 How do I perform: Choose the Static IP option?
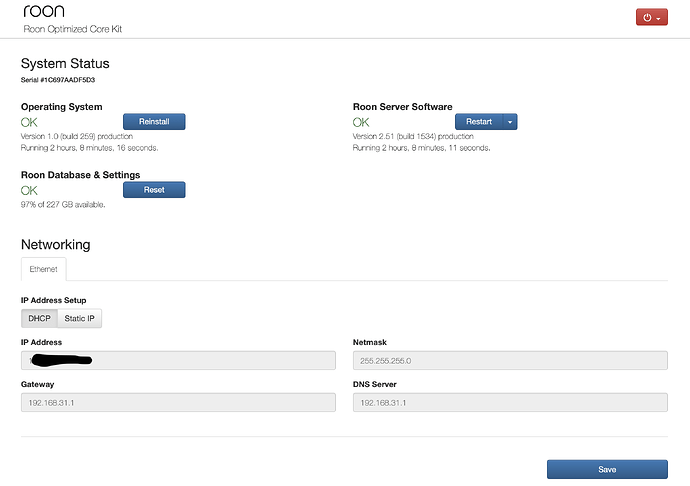click(x=81, y=318)
